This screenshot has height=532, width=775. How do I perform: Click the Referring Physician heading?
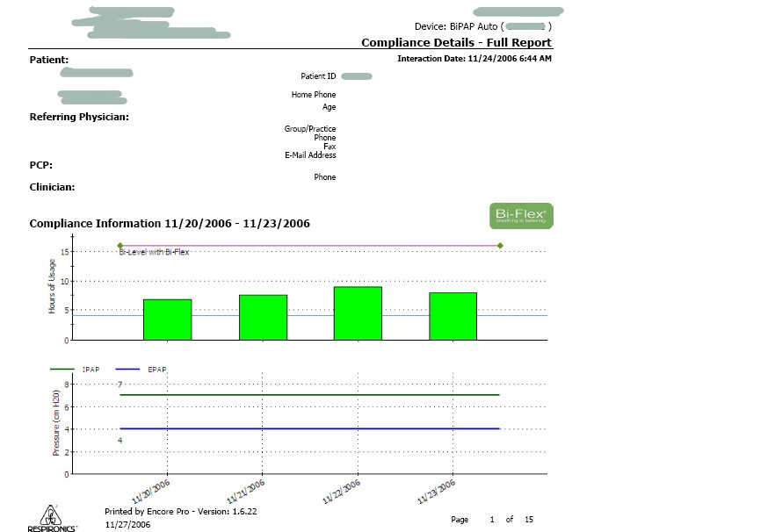[80, 117]
